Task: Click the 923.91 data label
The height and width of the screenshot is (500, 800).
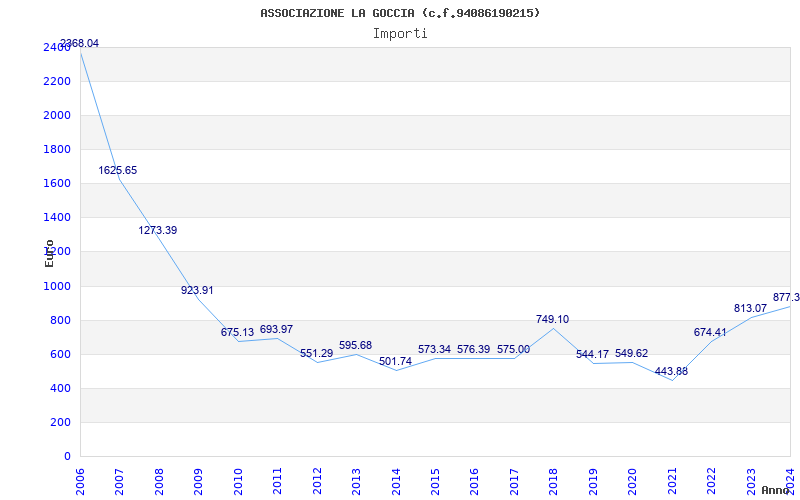Action: pos(197,290)
